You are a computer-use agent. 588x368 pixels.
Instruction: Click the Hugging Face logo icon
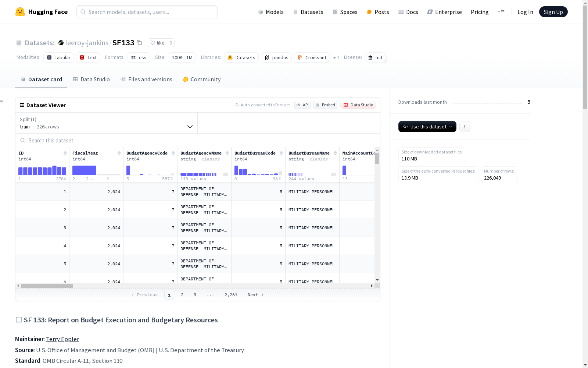pos(20,12)
